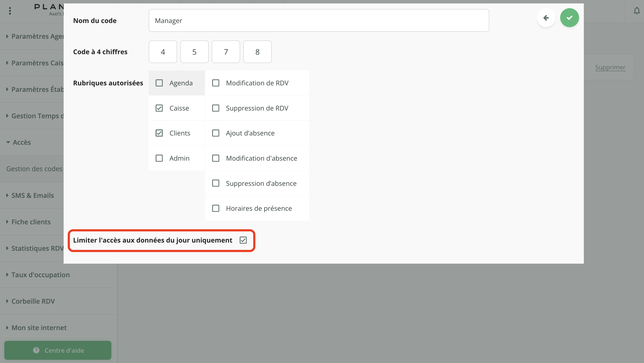The width and height of the screenshot is (644, 363).
Task: Open the Centre d'aide button
Action: click(x=58, y=350)
